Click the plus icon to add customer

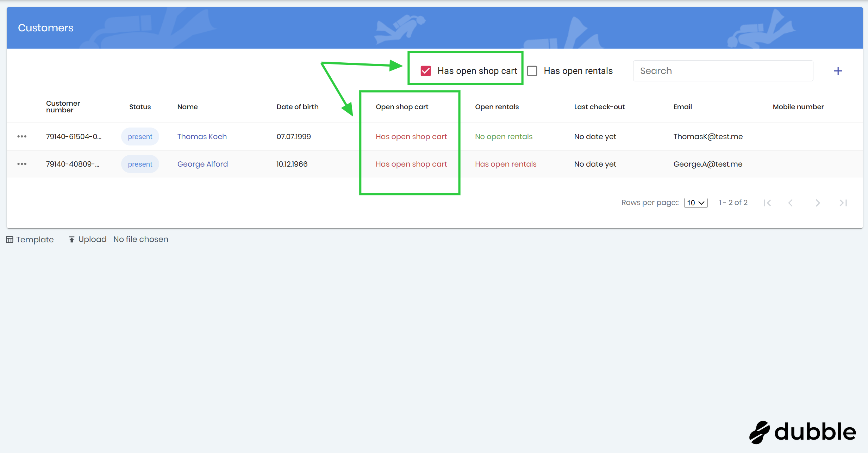838,71
